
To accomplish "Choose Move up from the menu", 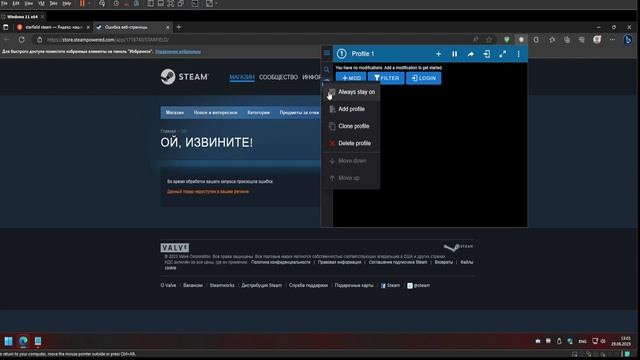I will point(351,178).
